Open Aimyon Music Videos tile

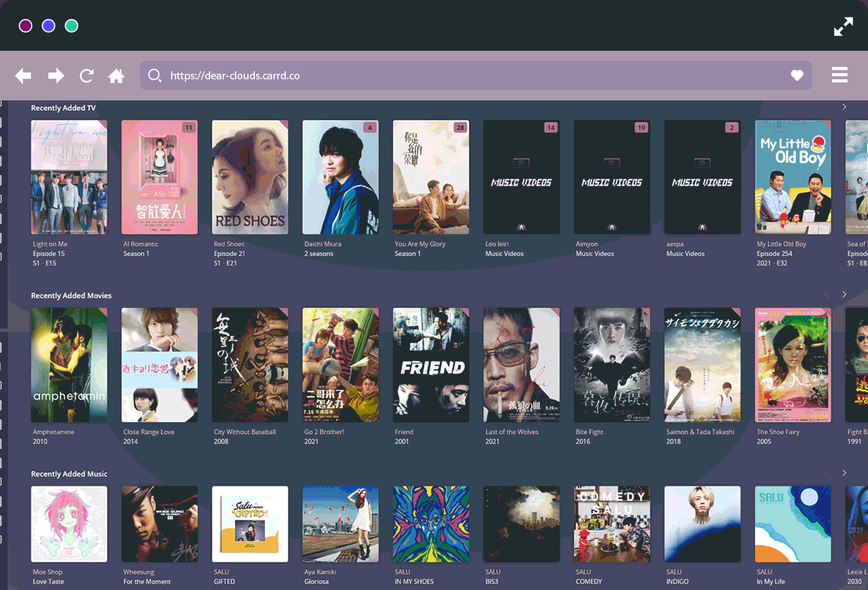click(x=612, y=177)
